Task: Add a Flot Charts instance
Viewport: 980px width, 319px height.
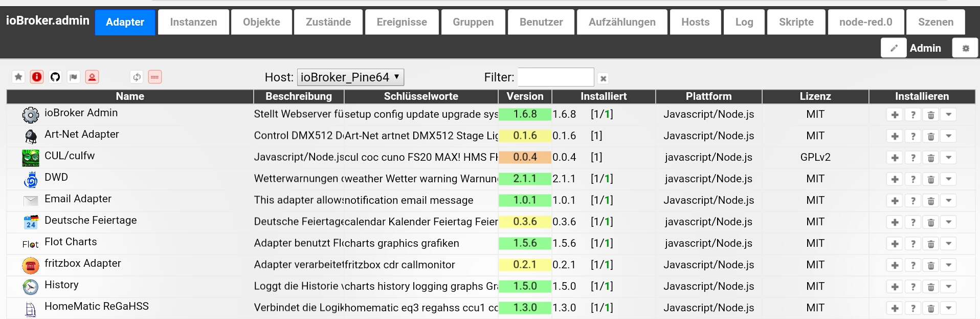Action: [895, 244]
